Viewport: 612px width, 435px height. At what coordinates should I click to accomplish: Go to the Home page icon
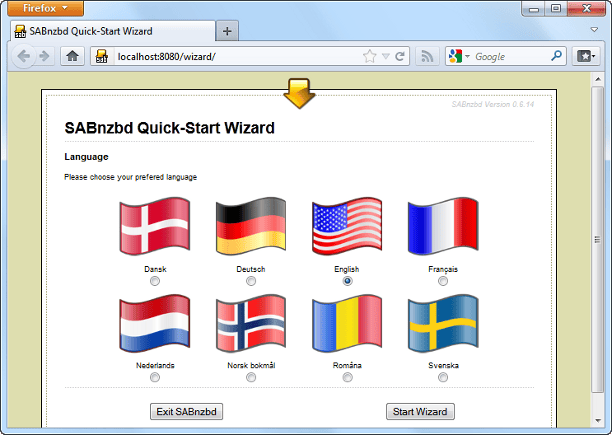(72, 57)
